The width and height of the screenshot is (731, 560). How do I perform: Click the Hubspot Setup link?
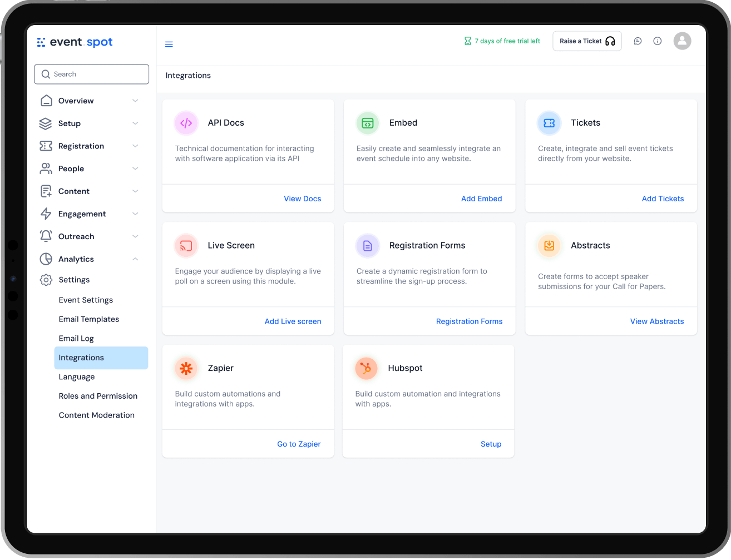pyautogui.click(x=491, y=444)
